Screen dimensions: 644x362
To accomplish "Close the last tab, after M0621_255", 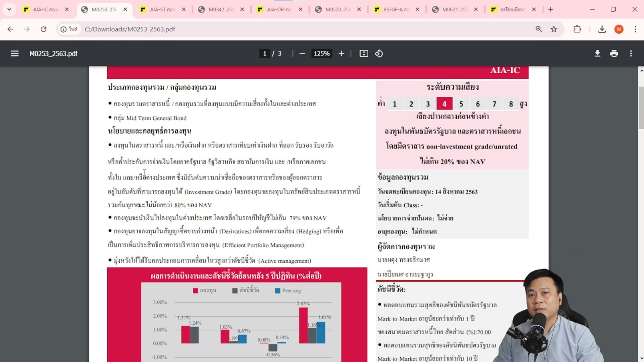I will click(x=534, y=9).
